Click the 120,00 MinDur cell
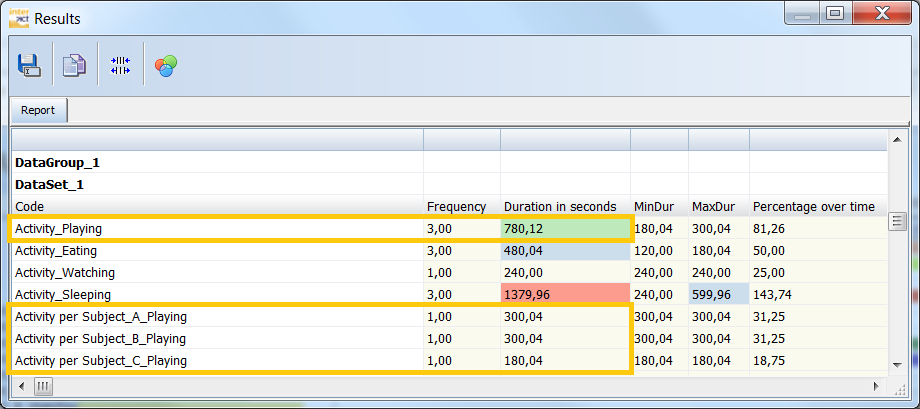The image size is (920, 409). click(x=659, y=251)
